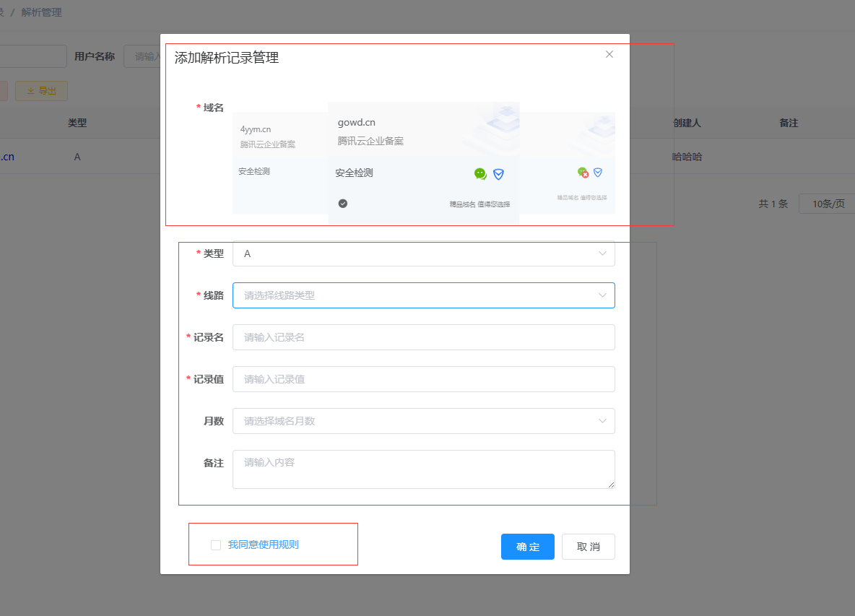Click the blue shield icon on gowd.cn card

click(x=498, y=173)
